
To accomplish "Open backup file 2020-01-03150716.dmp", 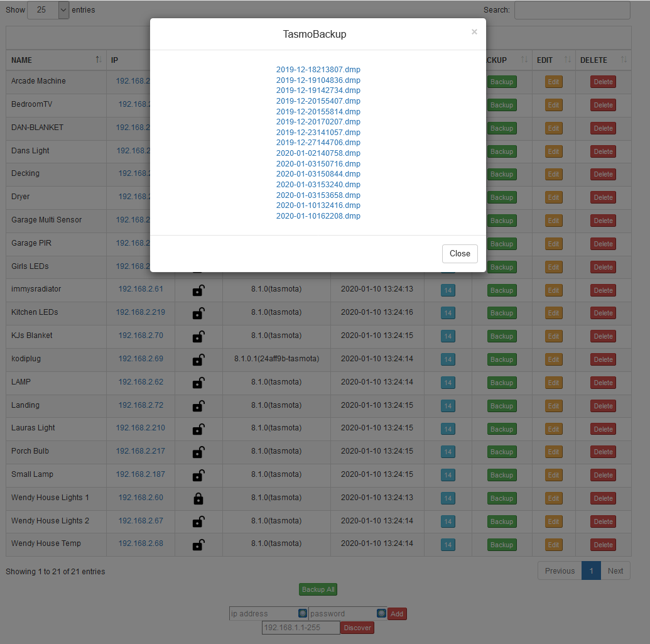I will pos(318,164).
